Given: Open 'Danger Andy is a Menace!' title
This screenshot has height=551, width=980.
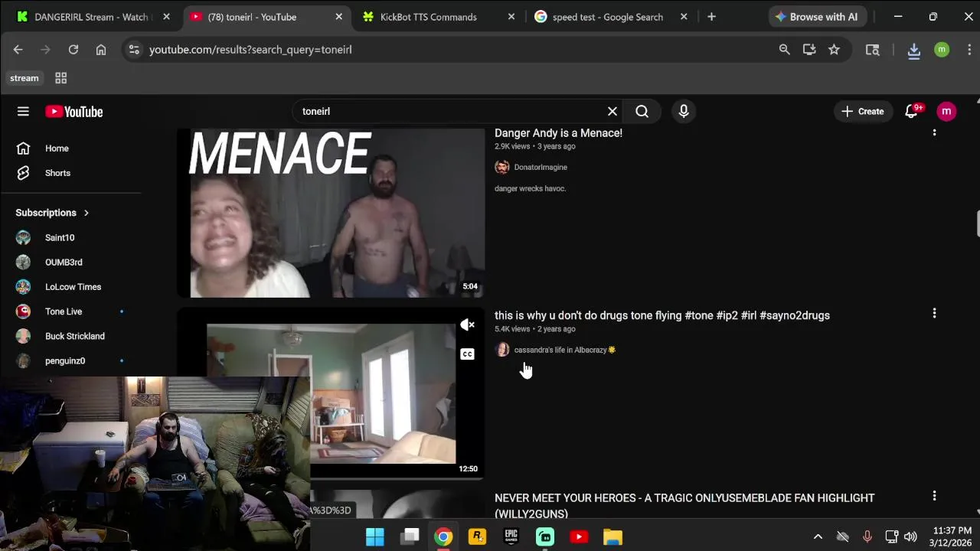Looking at the screenshot, I should (x=558, y=133).
